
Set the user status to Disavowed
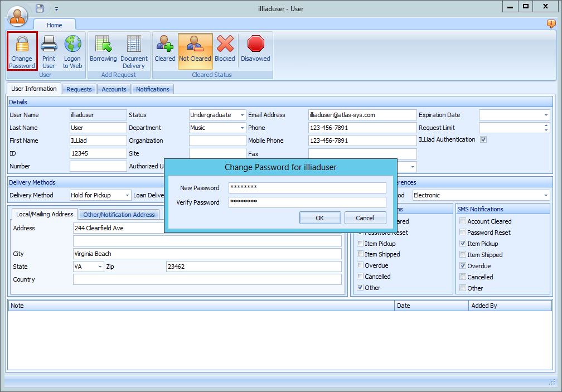point(255,51)
